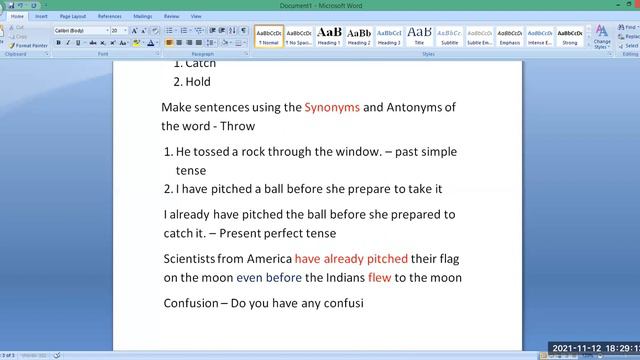Apply superscript formatting
Image resolution: width=640 pixels, height=360 pixels.
point(113,43)
